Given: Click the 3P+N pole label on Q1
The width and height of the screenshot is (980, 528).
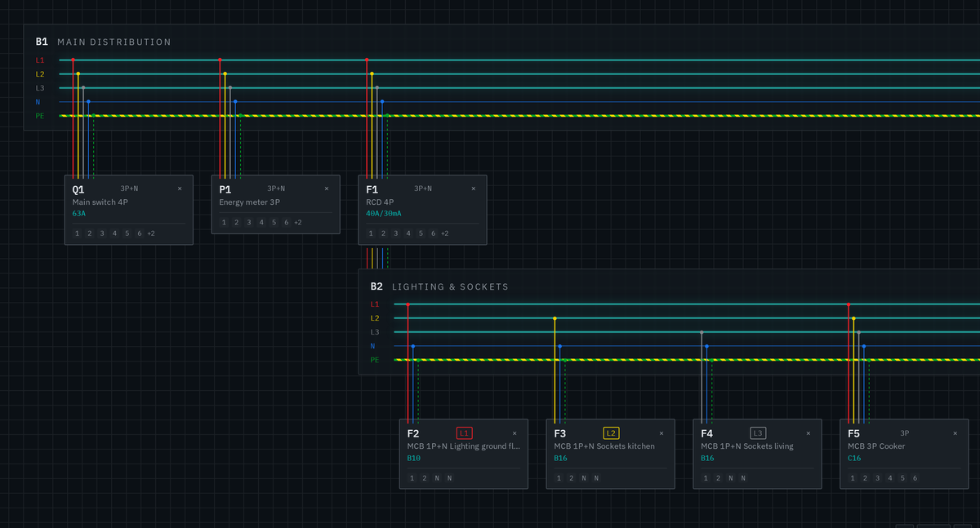Looking at the screenshot, I should coord(129,189).
